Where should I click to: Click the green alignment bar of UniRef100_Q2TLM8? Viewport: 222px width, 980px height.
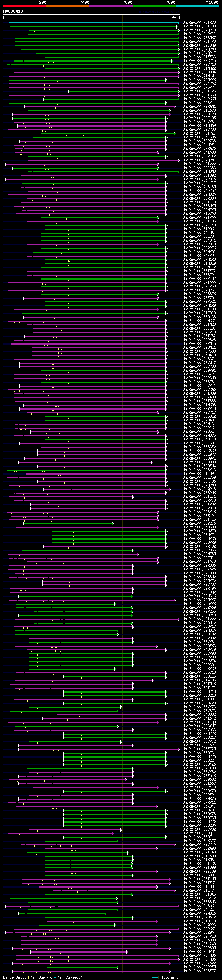pos(94,26)
